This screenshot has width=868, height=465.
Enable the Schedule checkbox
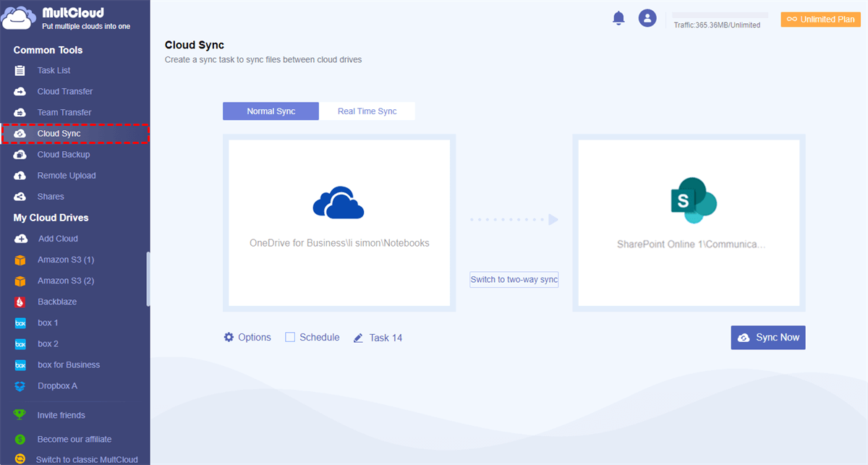[290, 337]
